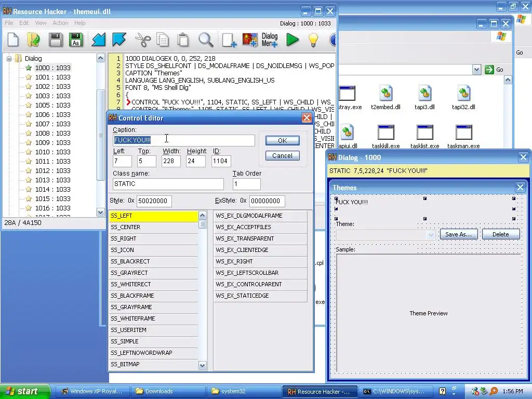Click the Cut scissors toolbar icon
532x399 pixels.
point(143,39)
